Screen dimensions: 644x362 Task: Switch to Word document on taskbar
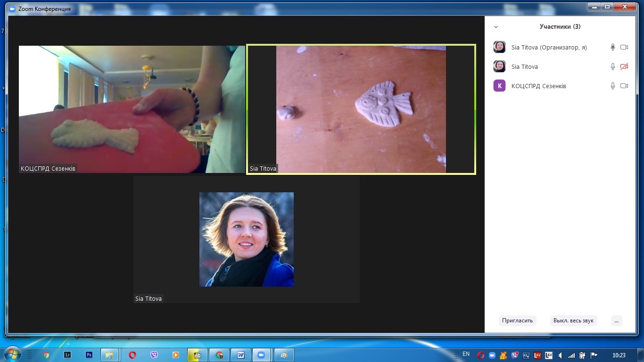241,355
